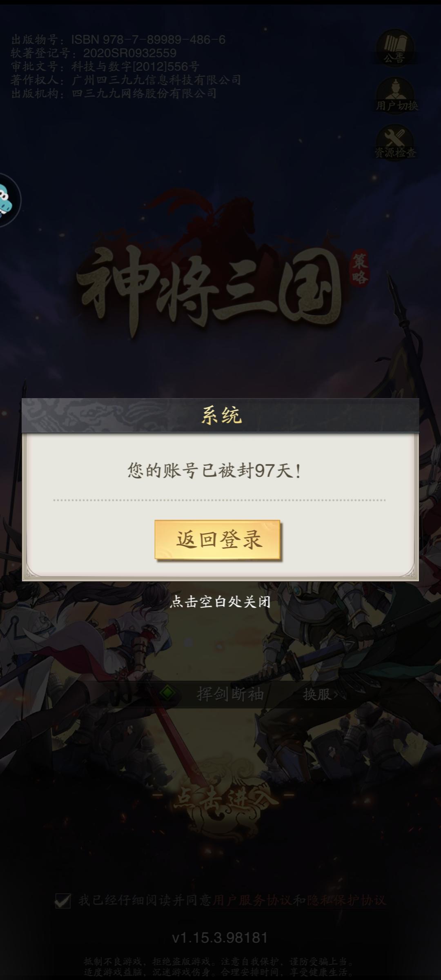
Task: Open the 资源检查 wrench tools icon
Action: tap(395, 143)
